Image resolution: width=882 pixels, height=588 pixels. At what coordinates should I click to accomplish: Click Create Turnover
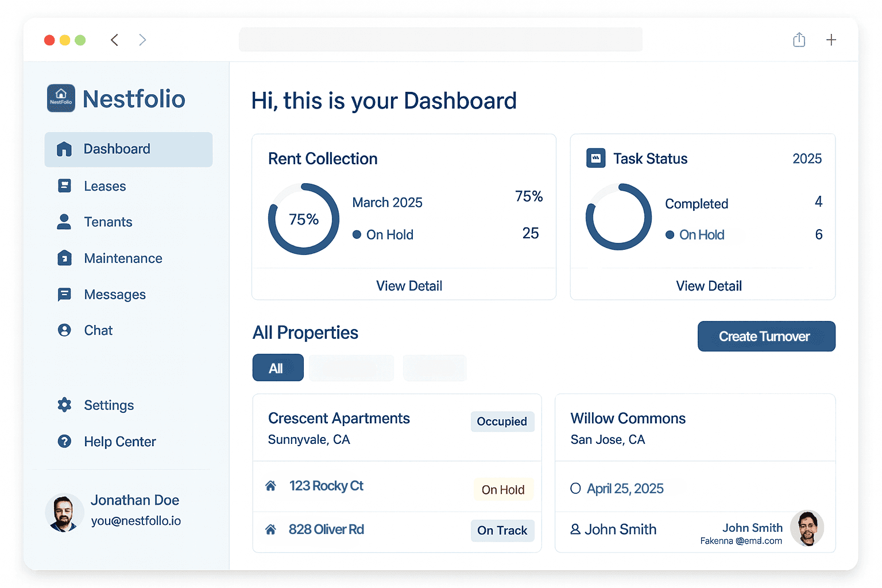pyautogui.click(x=766, y=336)
